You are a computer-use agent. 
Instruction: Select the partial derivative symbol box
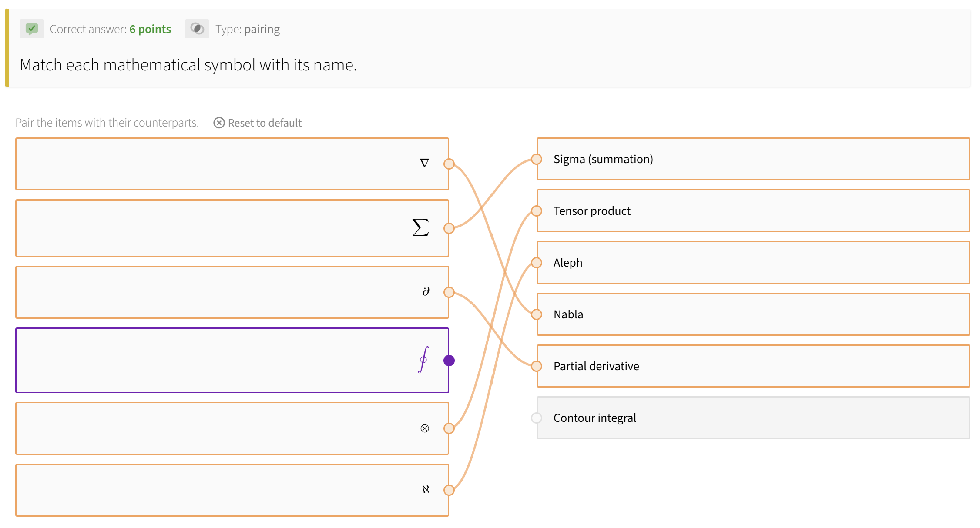[x=232, y=292]
